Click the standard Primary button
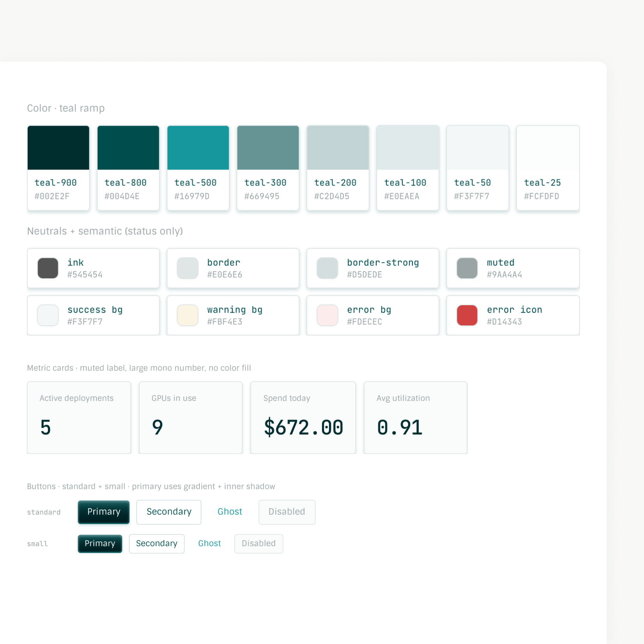This screenshot has width=644, height=644. point(103,512)
